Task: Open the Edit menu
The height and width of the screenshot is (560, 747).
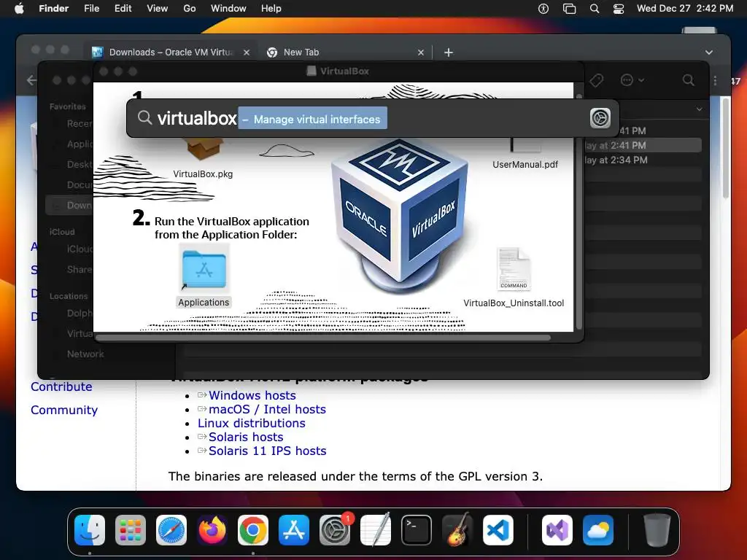Action: pos(123,9)
